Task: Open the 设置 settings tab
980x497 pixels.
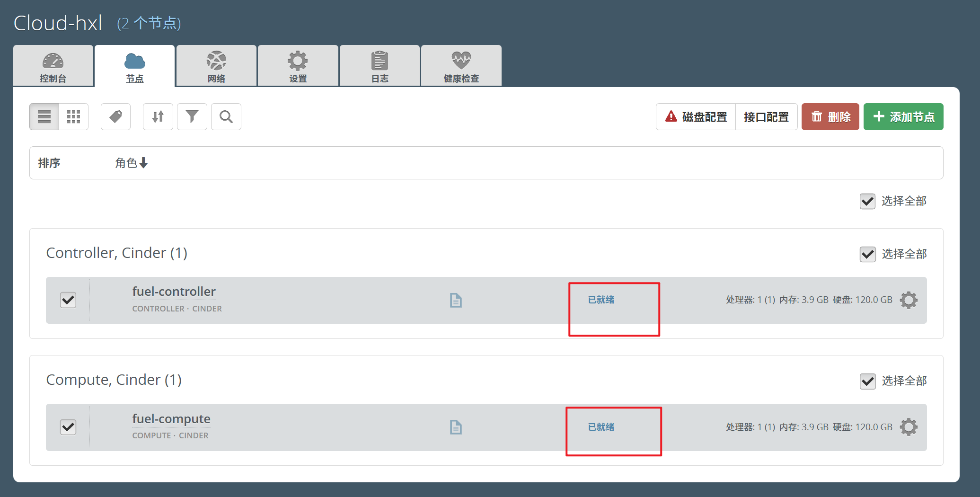Action: point(298,66)
